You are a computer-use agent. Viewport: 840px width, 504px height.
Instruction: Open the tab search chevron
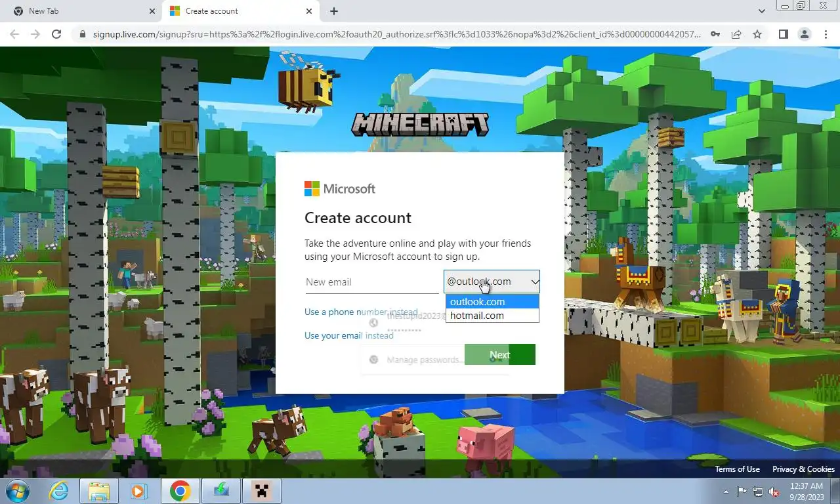click(x=761, y=11)
